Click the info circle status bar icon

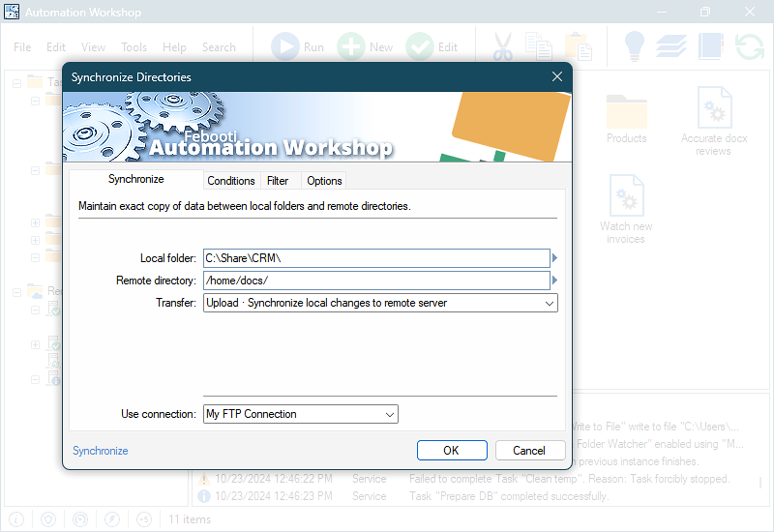click(16, 519)
